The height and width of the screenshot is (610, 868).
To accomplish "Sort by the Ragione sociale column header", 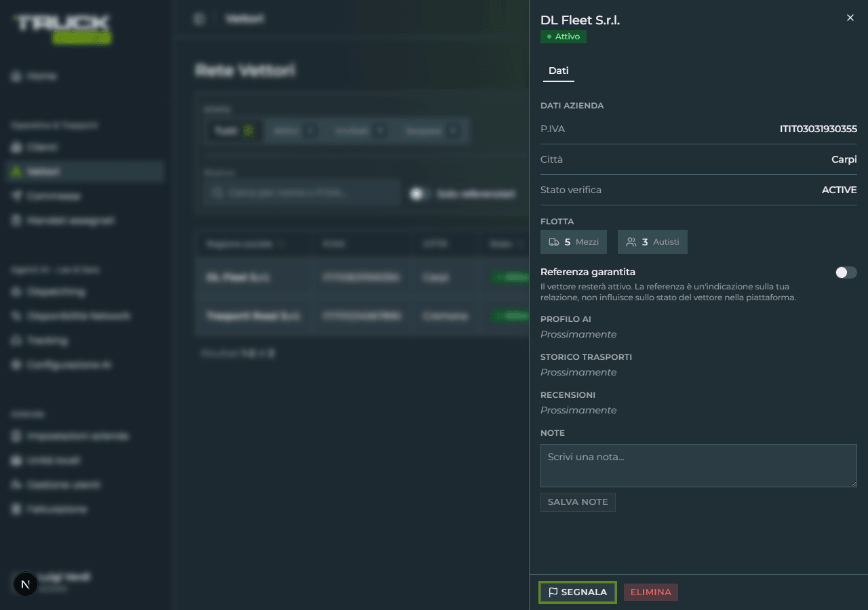I will coord(245,244).
